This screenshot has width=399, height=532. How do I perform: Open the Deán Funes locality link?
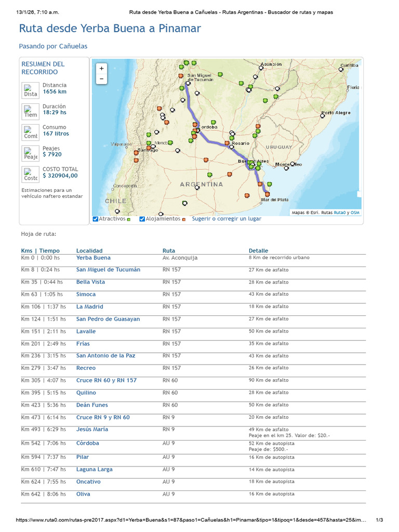click(92, 405)
